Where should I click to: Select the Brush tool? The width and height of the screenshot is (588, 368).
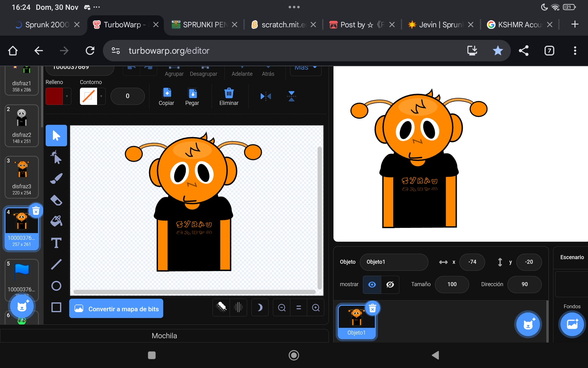pos(56,178)
